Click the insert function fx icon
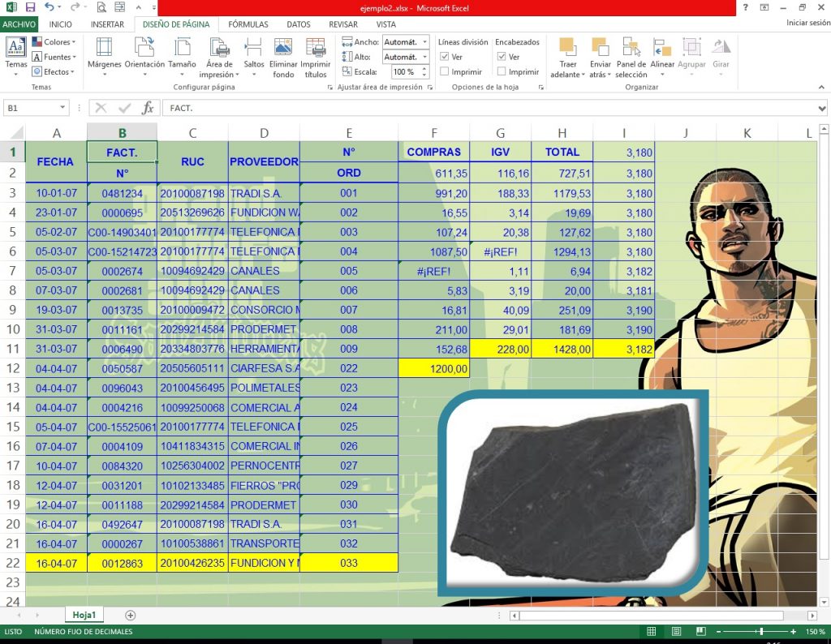 coord(148,108)
